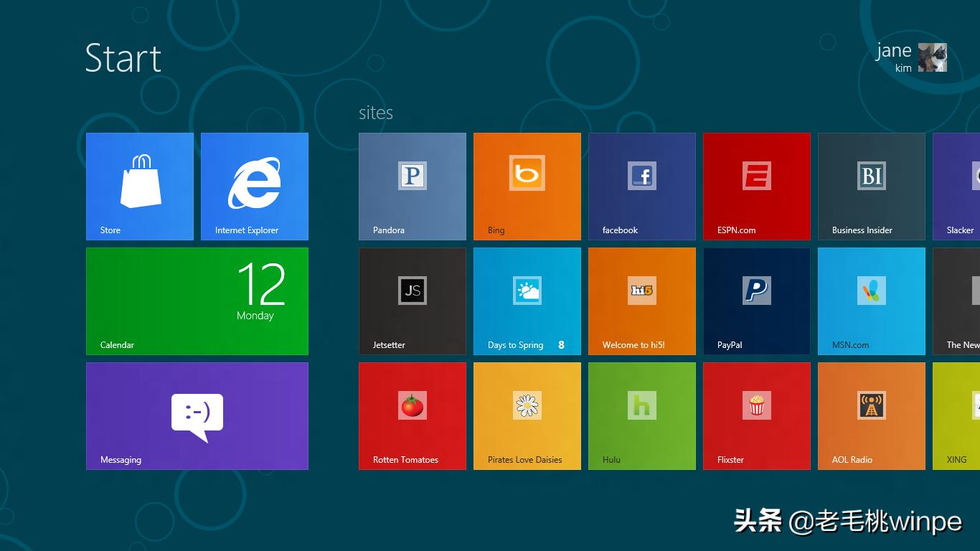Open the PayPal tile
Viewport: 980px width, 551px height.
[x=756, y=301]
